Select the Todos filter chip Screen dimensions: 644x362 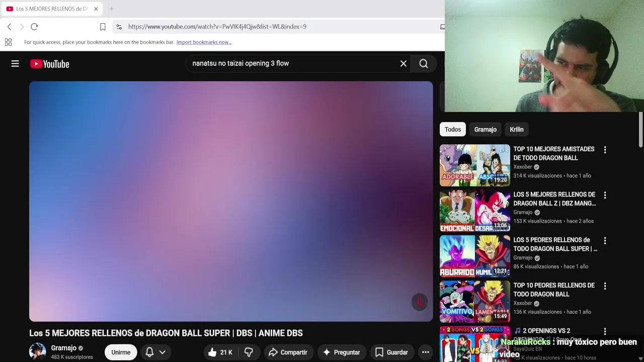(452, 129)
